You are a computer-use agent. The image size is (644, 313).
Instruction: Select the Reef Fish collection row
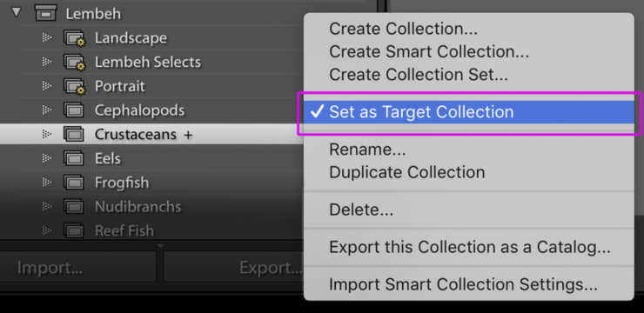click(x=152, y=230)
